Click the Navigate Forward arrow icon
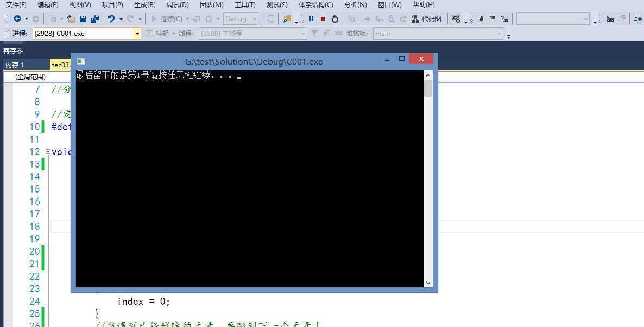The image size is (644, 327). [36, 19]
